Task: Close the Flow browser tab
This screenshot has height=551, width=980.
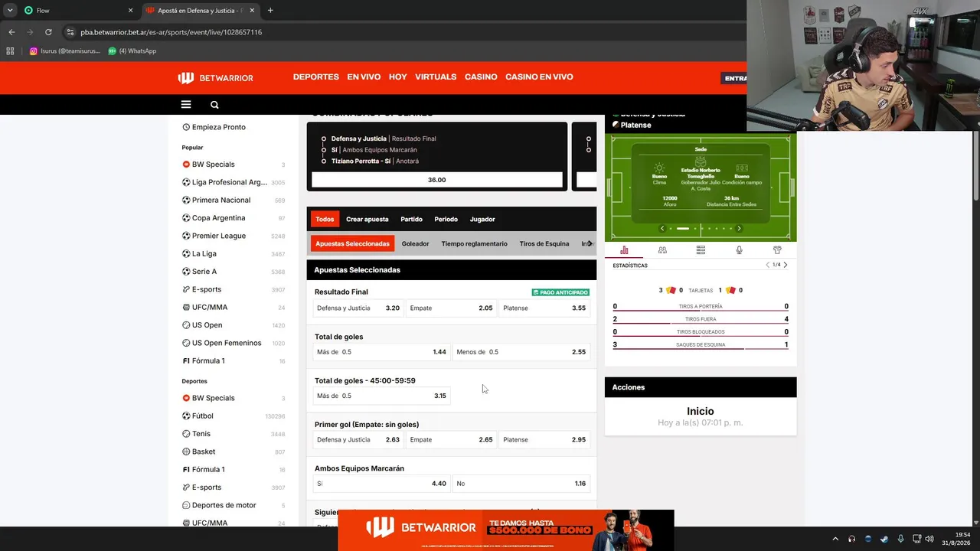Action: click(x=130, y=11)
